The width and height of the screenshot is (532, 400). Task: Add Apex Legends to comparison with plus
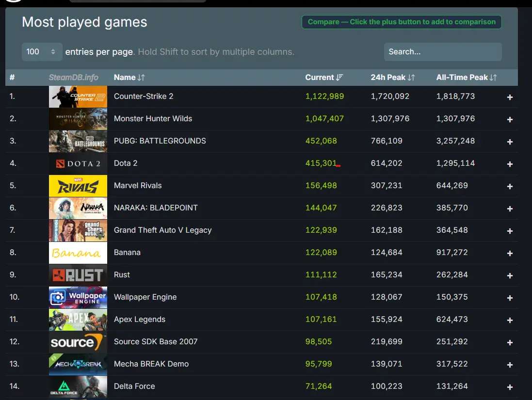510,320
